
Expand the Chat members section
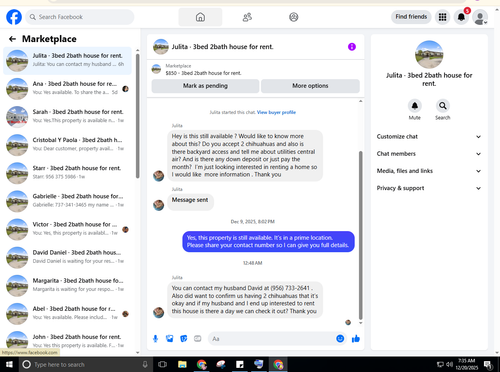click(429, 154)
